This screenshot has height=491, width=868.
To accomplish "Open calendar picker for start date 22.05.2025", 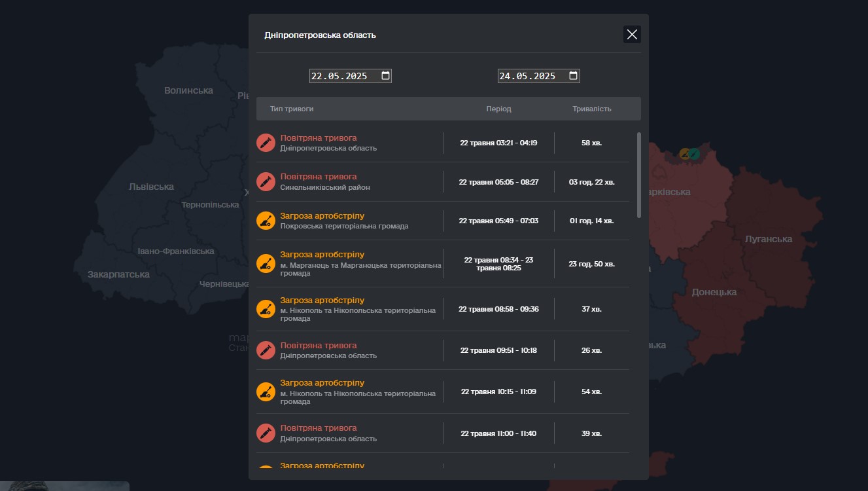I will (x=385, y=76).
